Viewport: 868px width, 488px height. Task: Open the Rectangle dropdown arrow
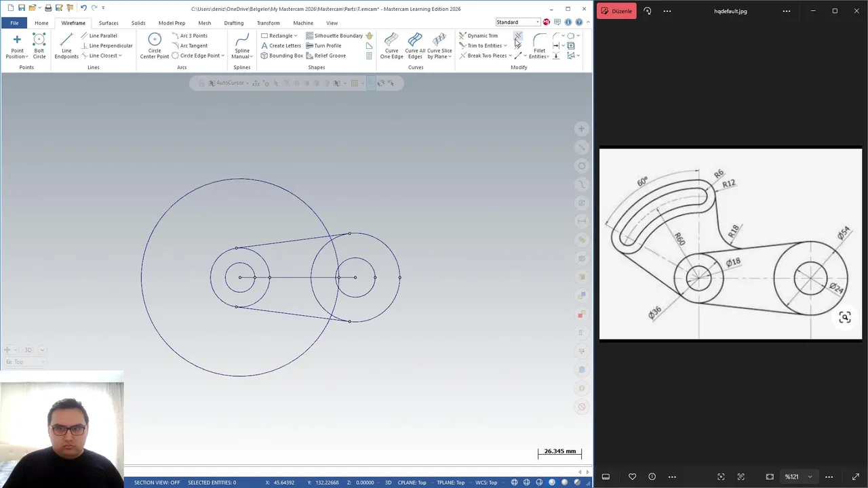click(296, 36)
